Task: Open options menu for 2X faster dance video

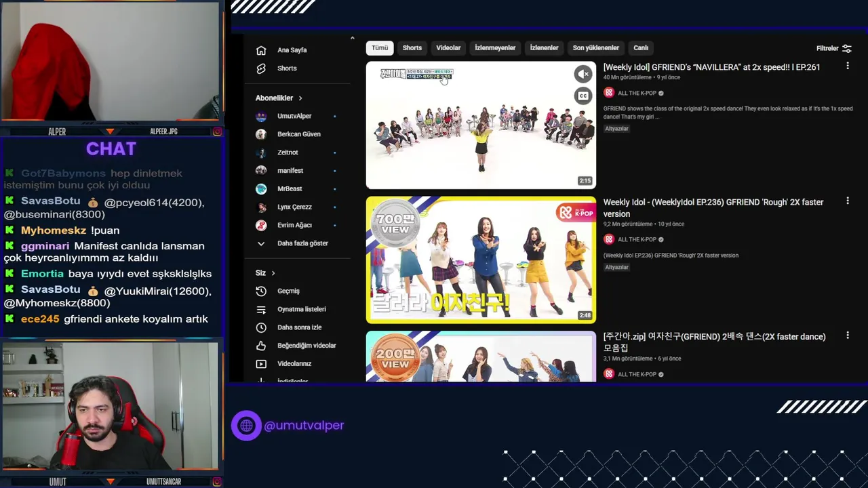Action: (847, 335)
